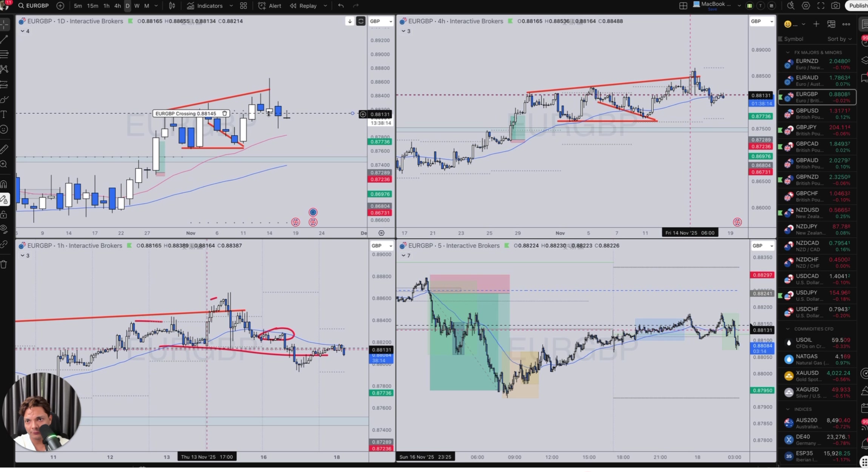Viewport: 868px width, 472px height.
Task: Take a chart snapshot with the camera icon
Action: click(836, 6)
